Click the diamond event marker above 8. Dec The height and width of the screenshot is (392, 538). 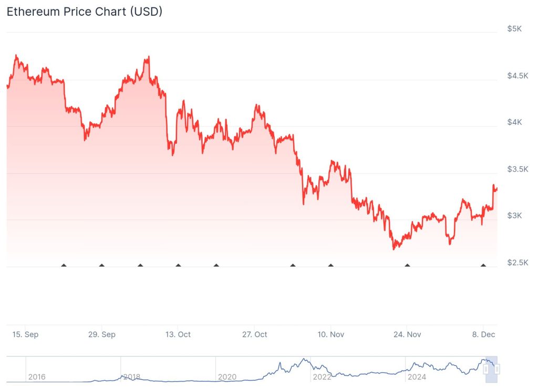coord(483,266)
